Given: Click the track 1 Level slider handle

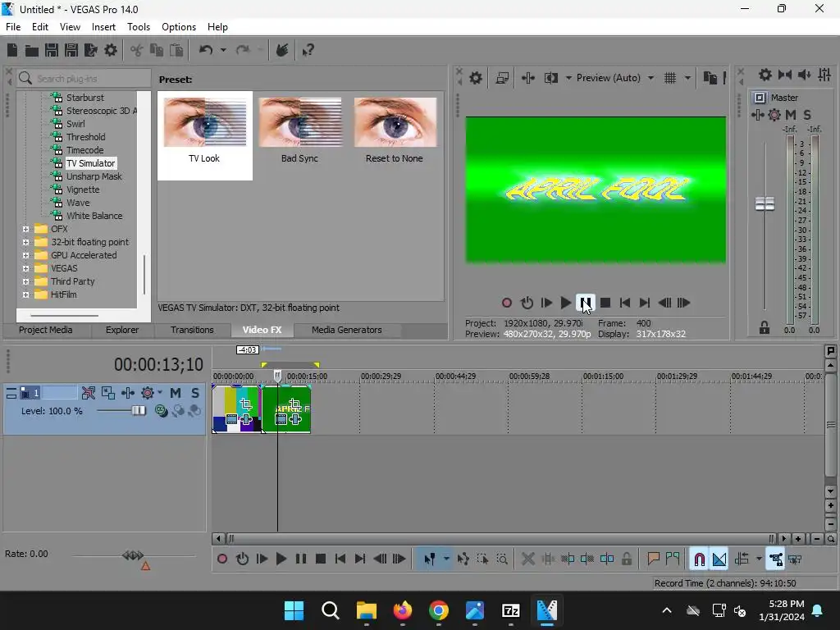Looking at the screenshot, I should pyautogui.click(x=139, y=411).
